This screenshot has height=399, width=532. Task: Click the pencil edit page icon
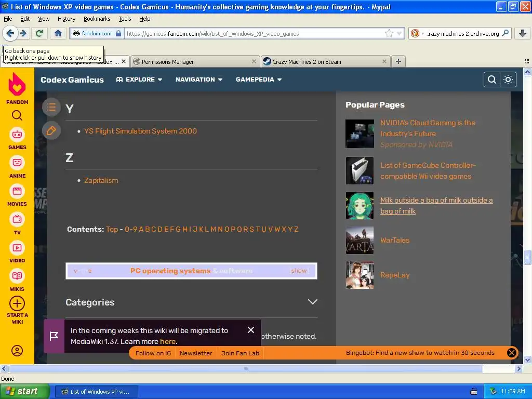point(51,130)
